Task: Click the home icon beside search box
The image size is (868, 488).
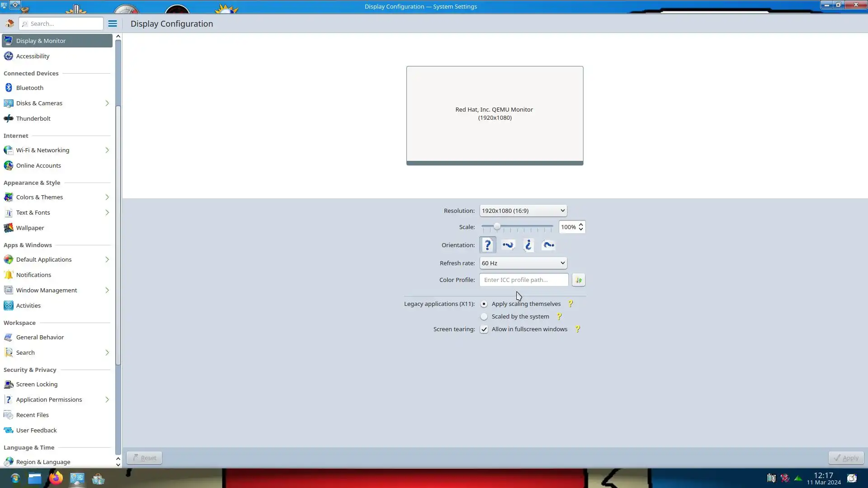Action: [x=9, y=23]
